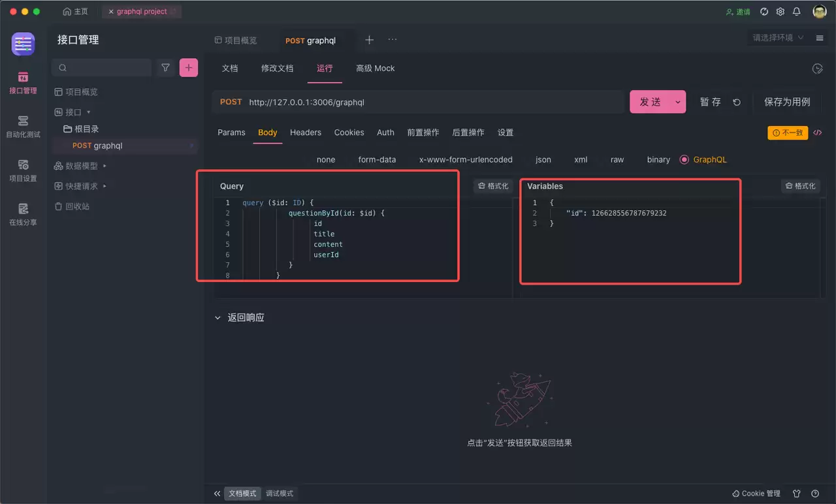Select the raw body type

click(617, 159)
